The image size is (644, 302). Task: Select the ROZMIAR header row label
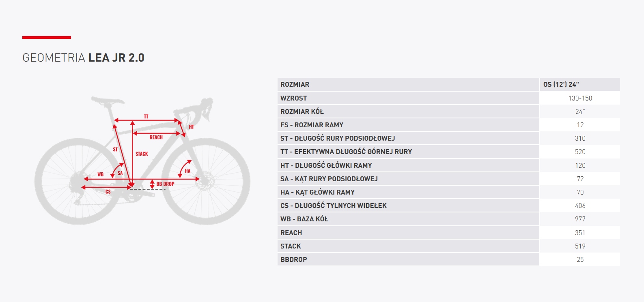click(x=295, y=84)
